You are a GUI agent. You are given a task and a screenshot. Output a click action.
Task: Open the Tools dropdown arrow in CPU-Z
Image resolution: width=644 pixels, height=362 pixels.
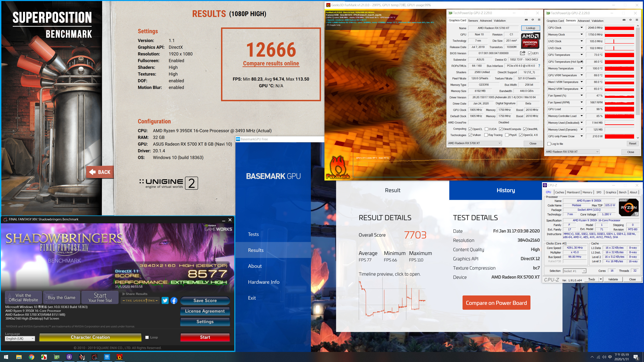pyautogui.click(x=601, y=279)
